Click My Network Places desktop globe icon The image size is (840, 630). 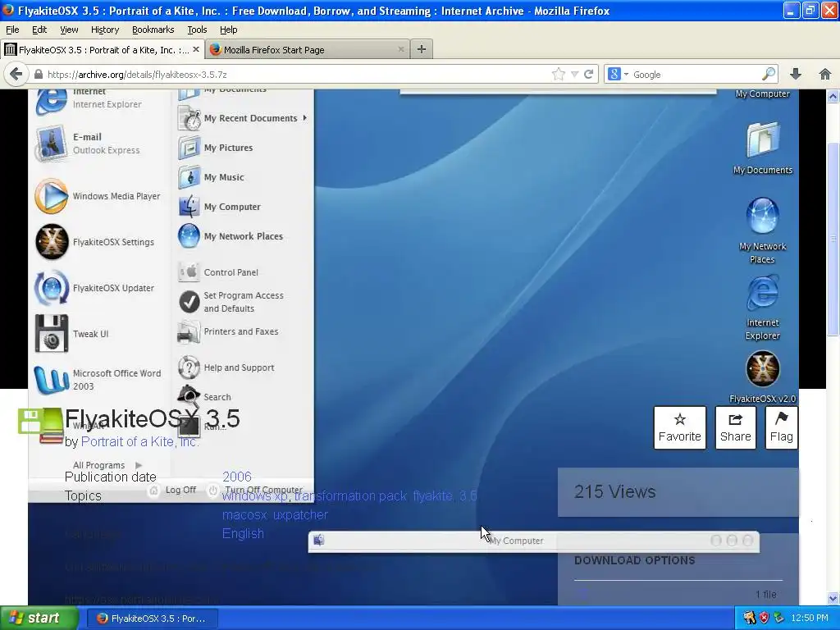point(763,216)
